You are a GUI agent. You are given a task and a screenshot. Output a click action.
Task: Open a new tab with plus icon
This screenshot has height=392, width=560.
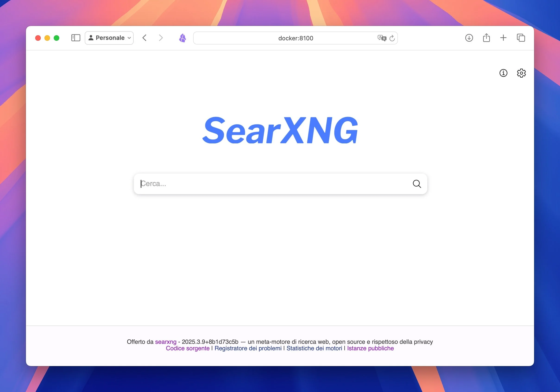503,38
